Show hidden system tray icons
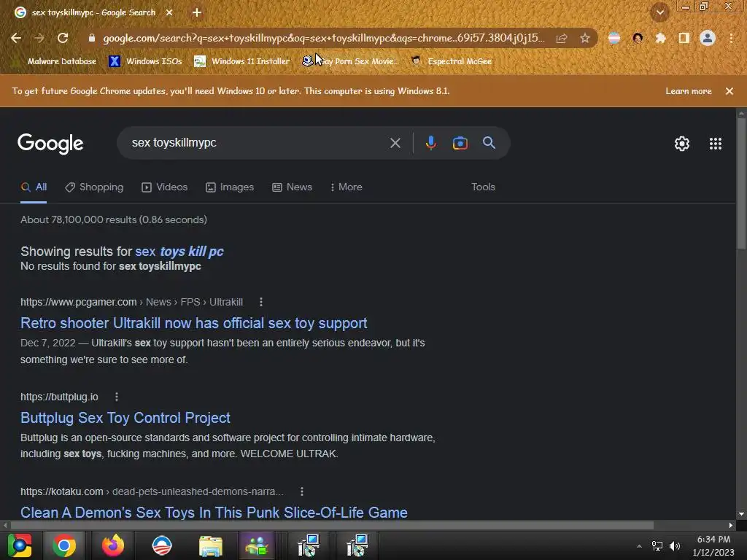The width and height of the screenshot is (747, 560). pos(639,546)
